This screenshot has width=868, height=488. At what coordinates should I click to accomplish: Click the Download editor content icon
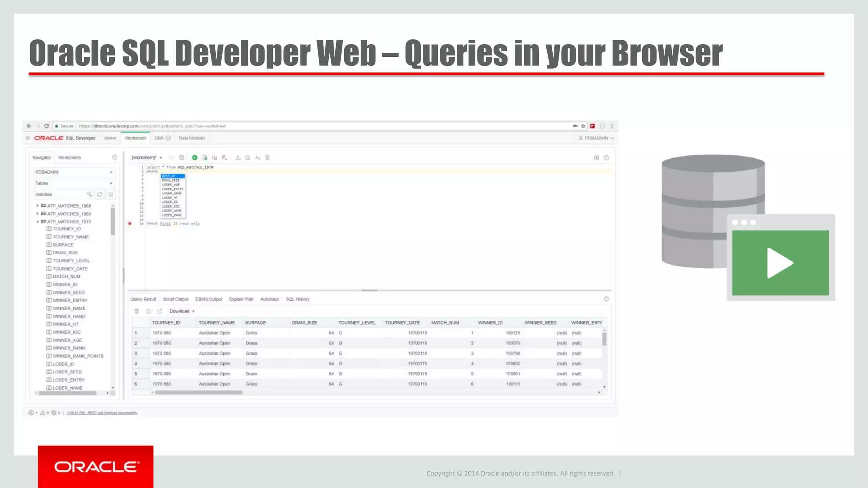(238, 158)
